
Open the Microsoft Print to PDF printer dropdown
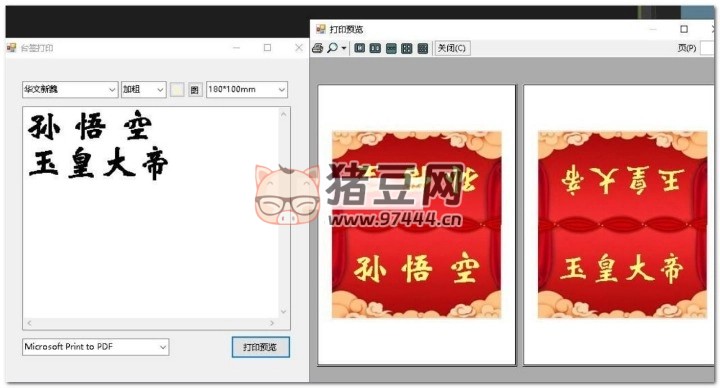[96, 347]
